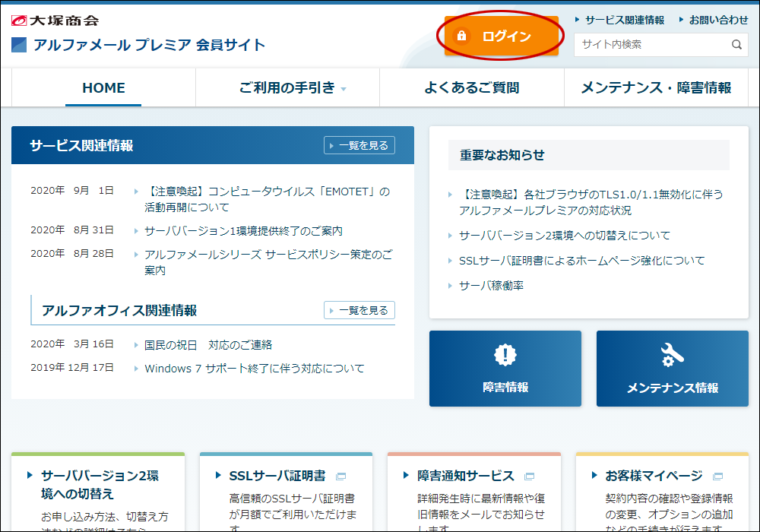Click external-window icon beside 障害通知サービス
Image resolution: width=760 pixels, height=532 pixels.
click(529, 477)
